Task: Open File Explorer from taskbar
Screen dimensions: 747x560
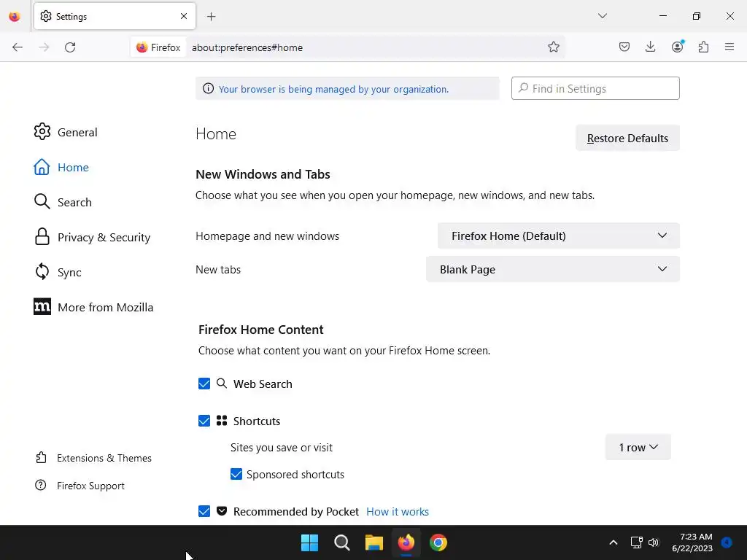Action: pyautogui.click(x=374, y=542)
